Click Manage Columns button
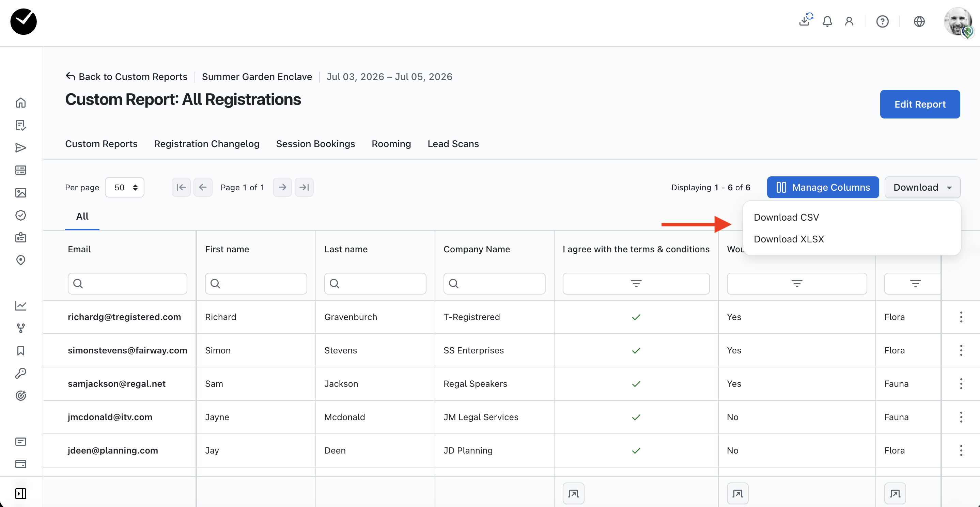The image size is (980, 507). click(823, 188)
